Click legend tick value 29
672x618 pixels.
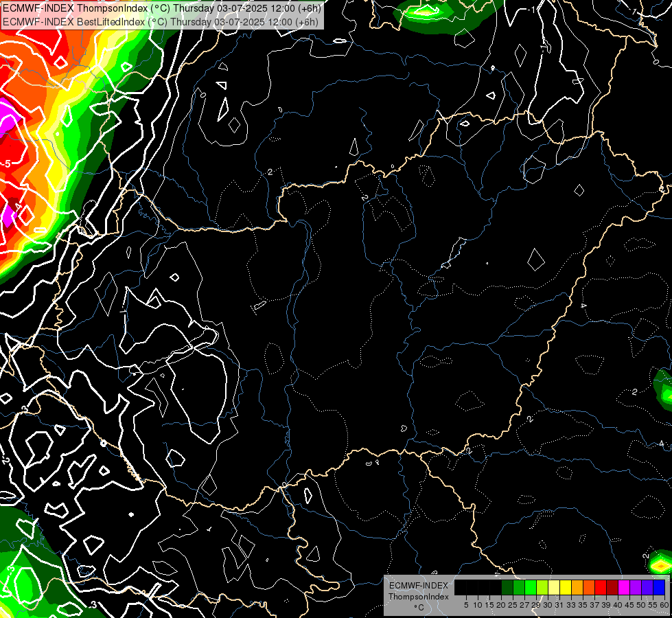coord(536,605)
